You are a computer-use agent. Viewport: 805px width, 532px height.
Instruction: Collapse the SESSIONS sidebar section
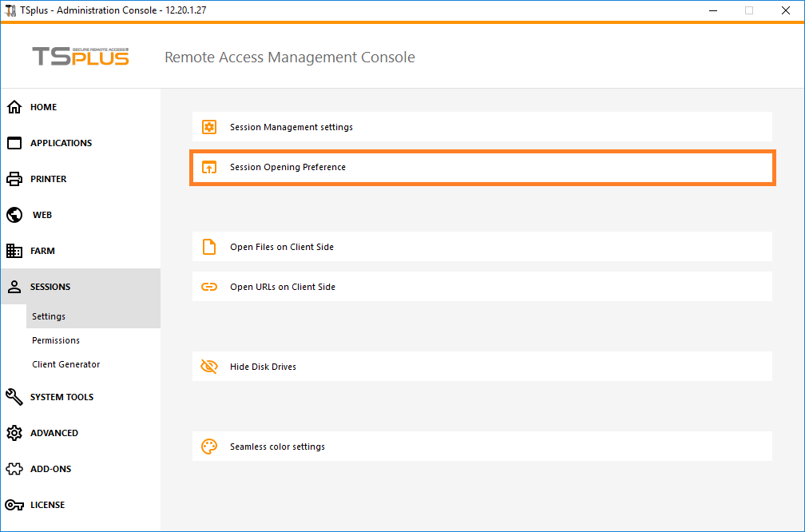[50, 287]
